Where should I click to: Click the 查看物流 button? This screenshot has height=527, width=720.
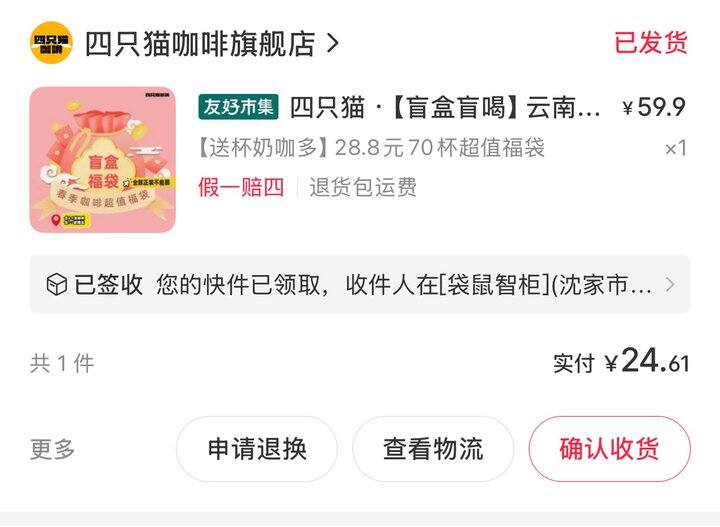pyautogui.click(x=433, y=449)
